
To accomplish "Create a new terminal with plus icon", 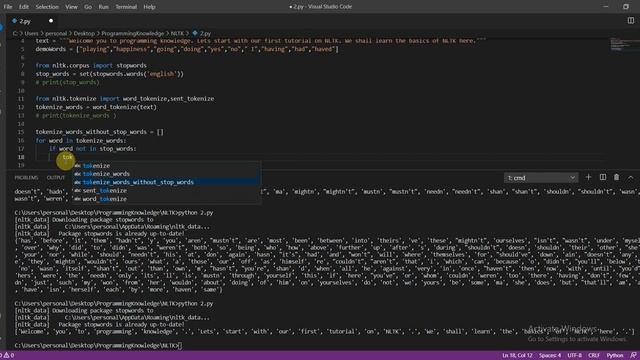I will point(589,177).
